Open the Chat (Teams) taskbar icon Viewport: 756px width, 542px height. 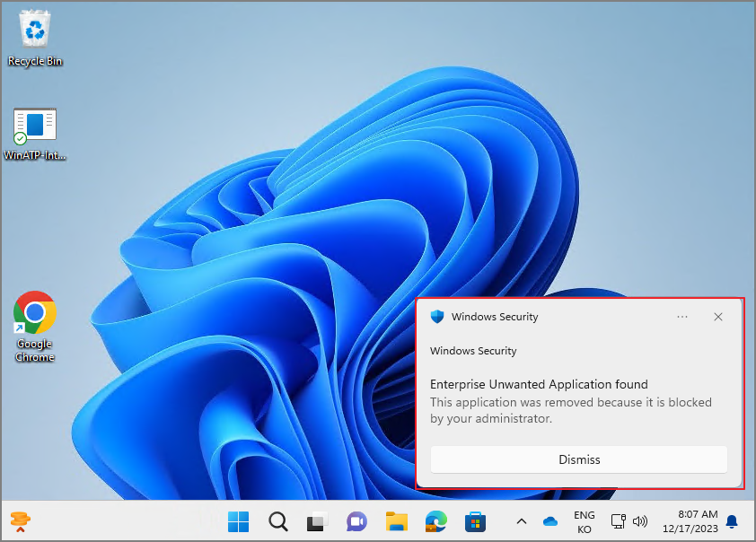[x=356, y=521]
